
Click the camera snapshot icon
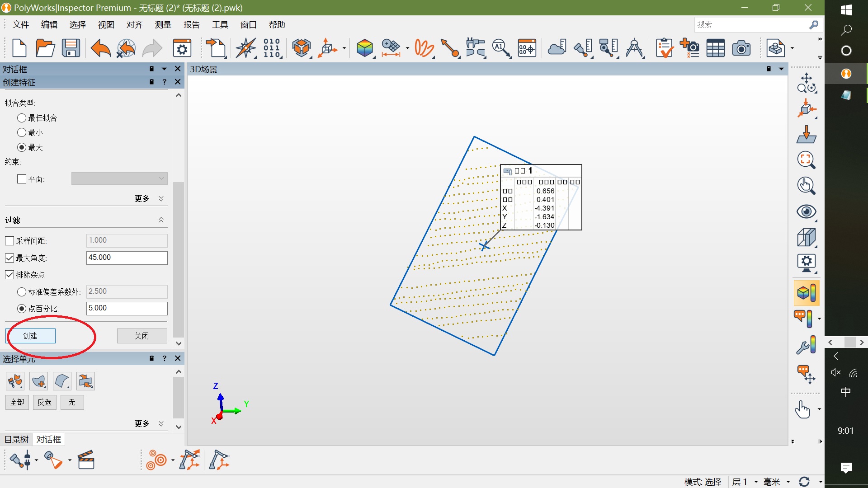[741, 48]
